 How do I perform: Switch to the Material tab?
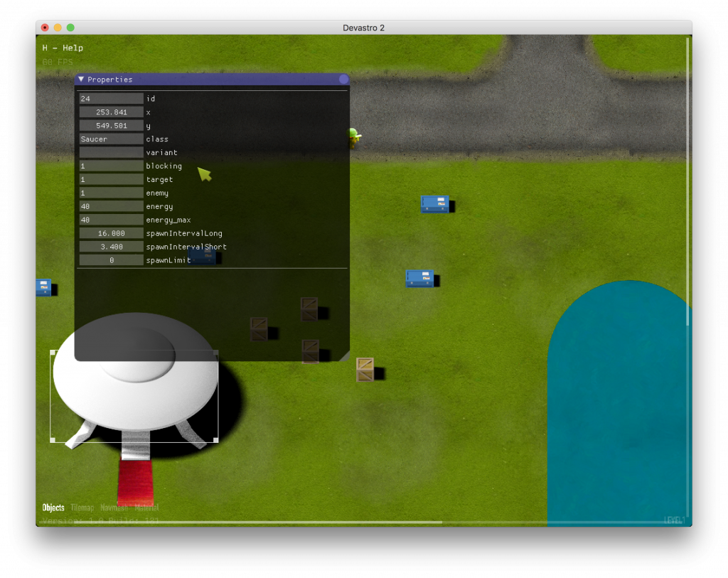146,508
